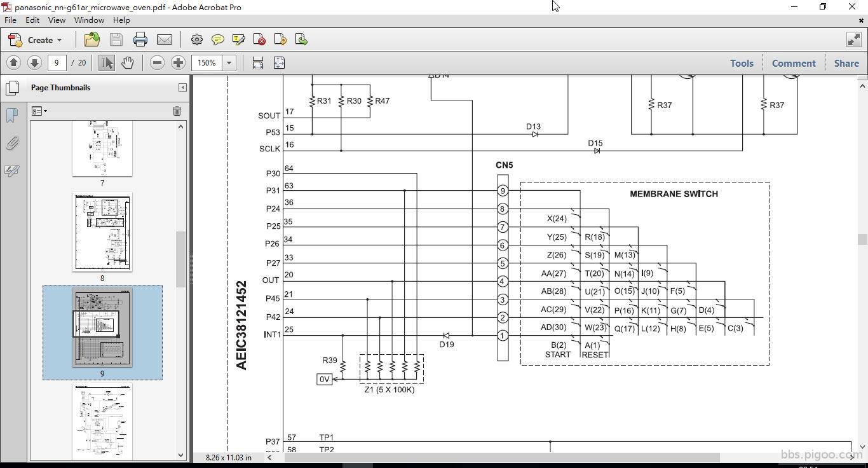Click the Create PDF icon button
868x468 pixels.
(x=15, y=40)
